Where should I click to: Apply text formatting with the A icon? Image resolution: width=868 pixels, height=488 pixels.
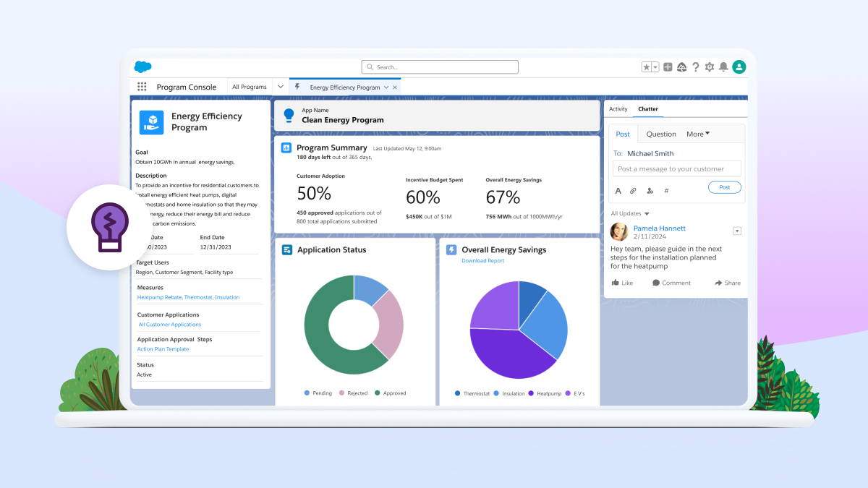618,190
